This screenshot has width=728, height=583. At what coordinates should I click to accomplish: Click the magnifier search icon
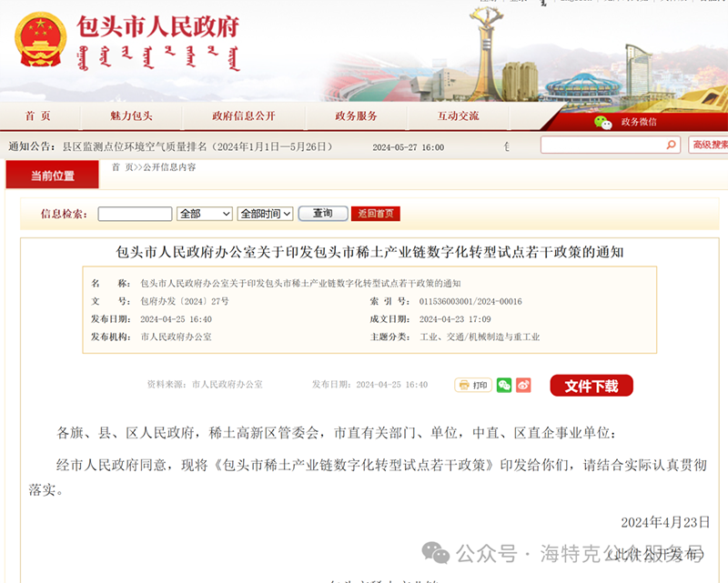point(671,146)
